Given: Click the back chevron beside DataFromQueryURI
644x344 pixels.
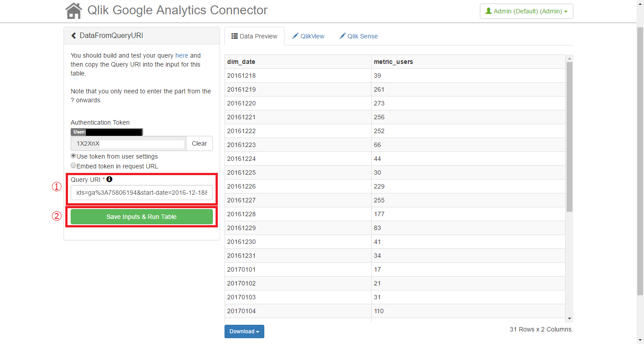Looking at the screenshot, I should [74, 36].
